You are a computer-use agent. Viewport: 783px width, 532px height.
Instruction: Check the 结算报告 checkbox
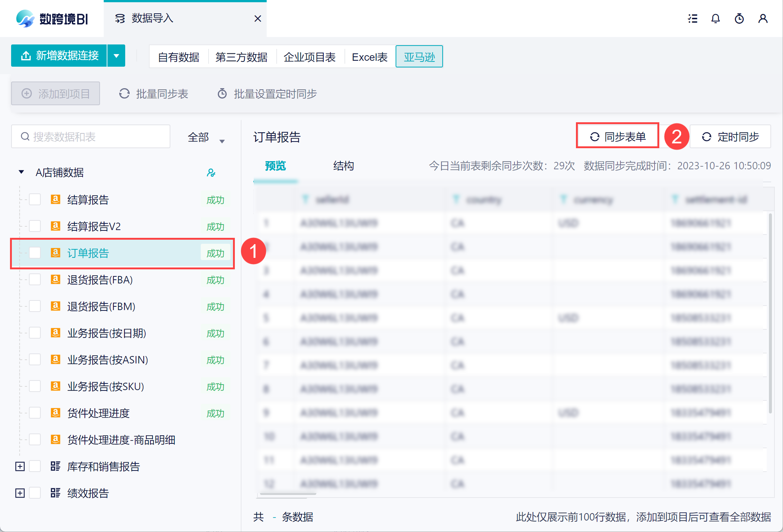click(x=35, y=200)
